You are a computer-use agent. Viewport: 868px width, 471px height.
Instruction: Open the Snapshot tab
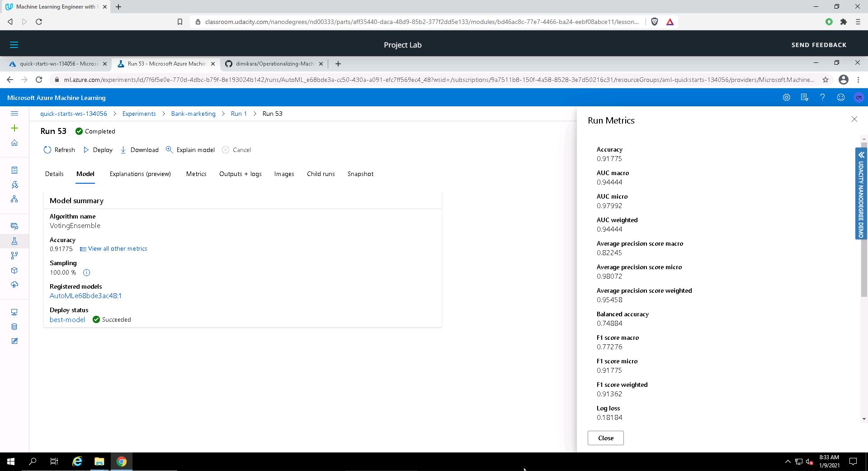point(360,174)
